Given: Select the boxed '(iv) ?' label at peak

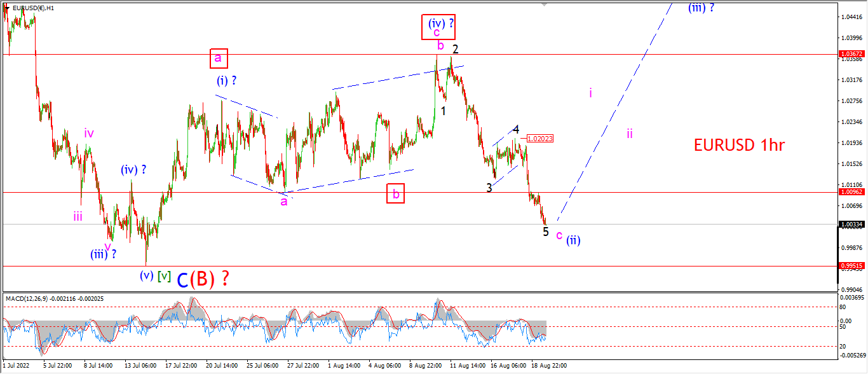Looking at the screenshot, I should click(438, 27).
